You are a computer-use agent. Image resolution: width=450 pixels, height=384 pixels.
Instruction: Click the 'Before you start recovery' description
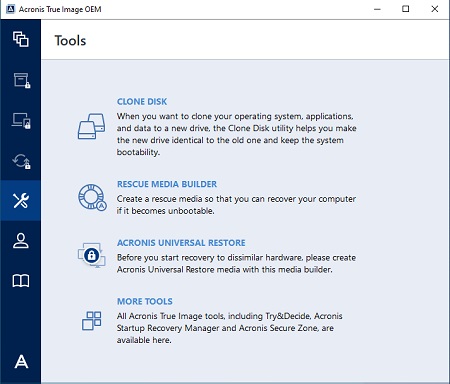tap(236, 263)
